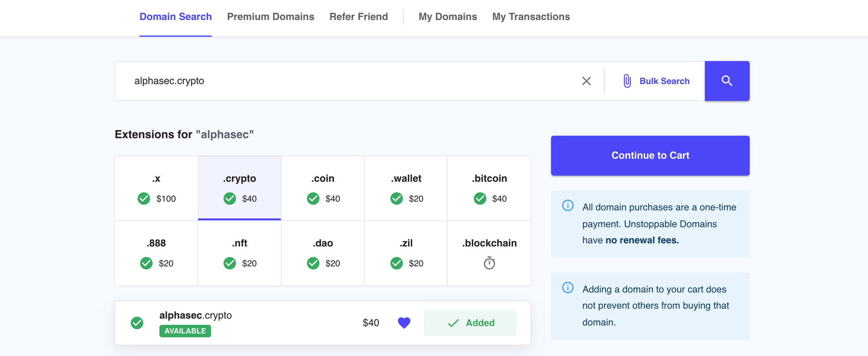Image resolution: width=868 pixels, height=356 pixels.
Task: Choose the .coin extension label
Action: pyautogui.click(x=323, y=178)
